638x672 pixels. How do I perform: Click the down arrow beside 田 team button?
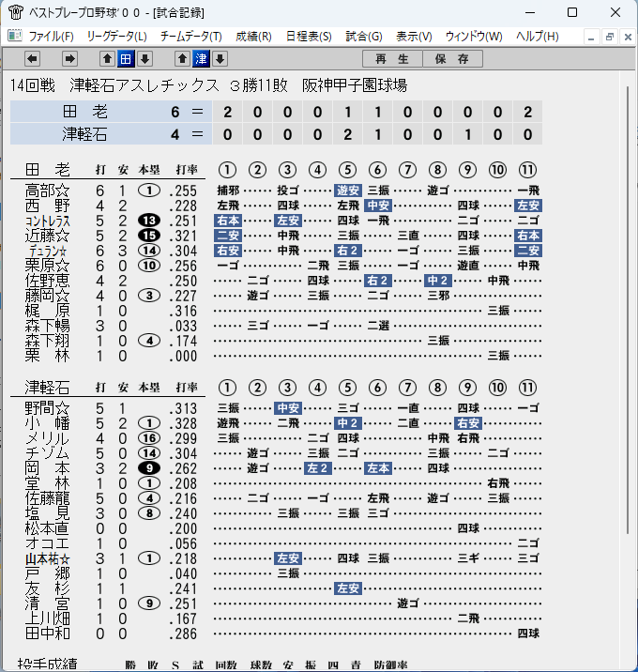click(145, 59)
